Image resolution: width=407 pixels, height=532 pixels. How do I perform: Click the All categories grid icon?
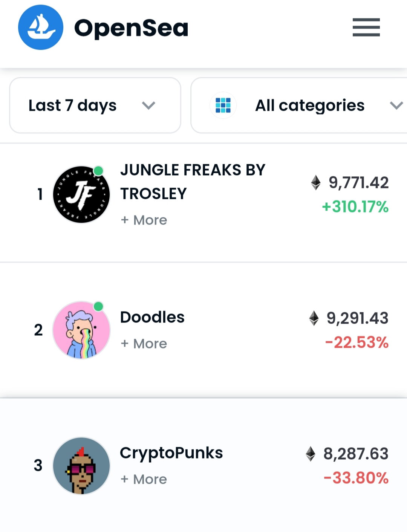(223, 105)
